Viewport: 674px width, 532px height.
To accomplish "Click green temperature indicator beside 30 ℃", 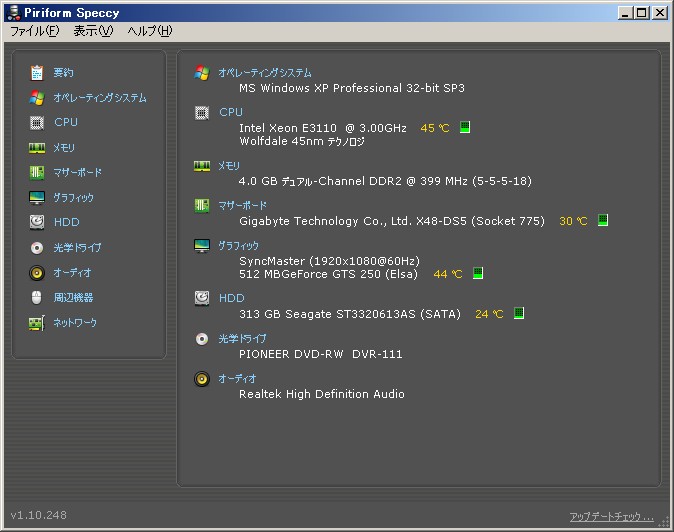I will click(603, 220).
